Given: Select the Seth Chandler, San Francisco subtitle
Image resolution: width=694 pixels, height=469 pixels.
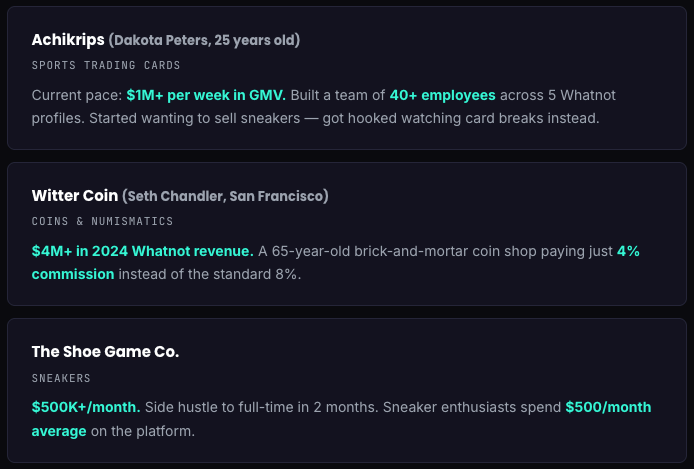Looking at the screenshot, I should (x=225, y=196).
